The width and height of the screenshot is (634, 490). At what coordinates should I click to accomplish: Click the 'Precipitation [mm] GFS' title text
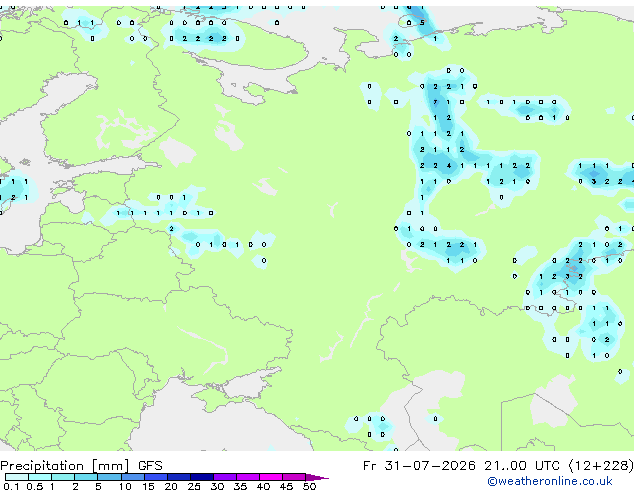point(81,466)
